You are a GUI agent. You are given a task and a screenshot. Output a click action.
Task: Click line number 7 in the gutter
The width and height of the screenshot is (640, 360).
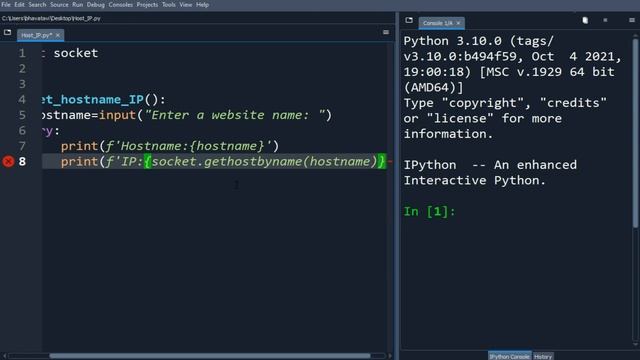(x=22, y=146)
